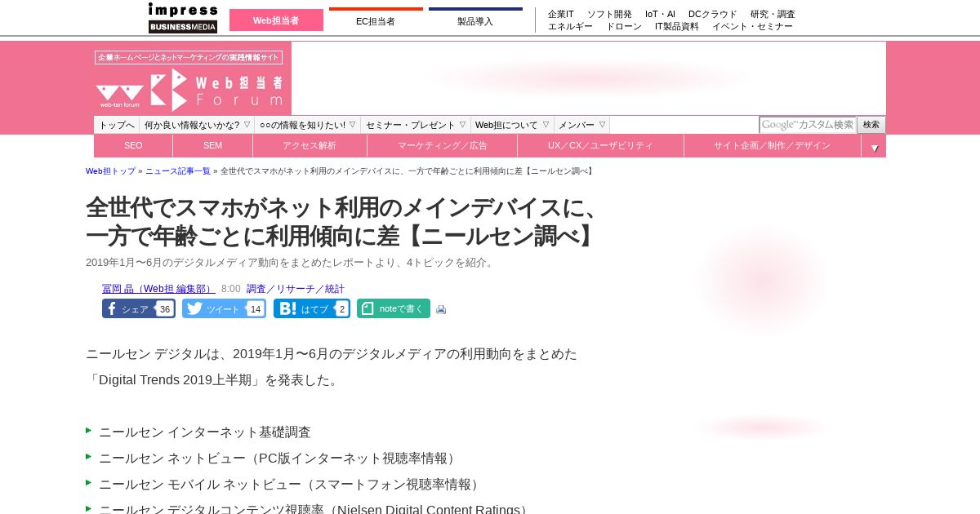Select the EC担当者 tab

pos(376,20)
